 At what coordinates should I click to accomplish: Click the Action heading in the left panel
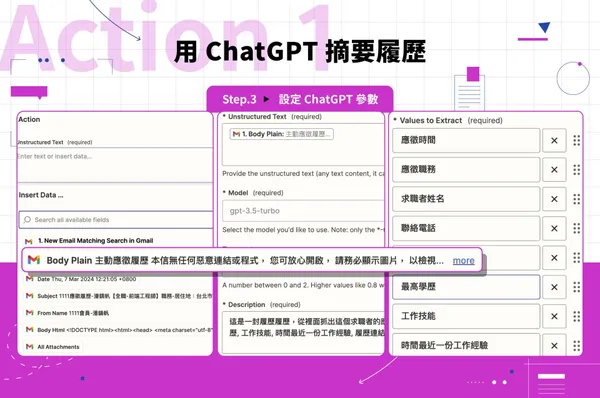[29, 119]
